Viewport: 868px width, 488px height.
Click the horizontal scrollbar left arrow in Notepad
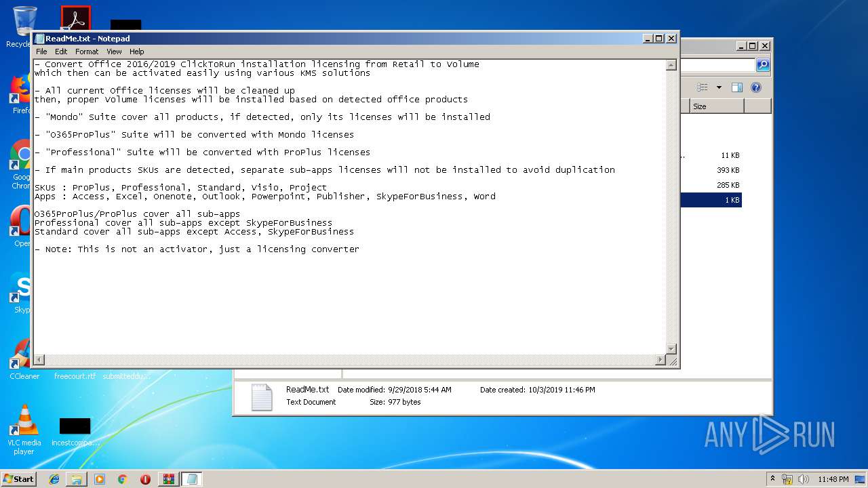click(39, 360)
